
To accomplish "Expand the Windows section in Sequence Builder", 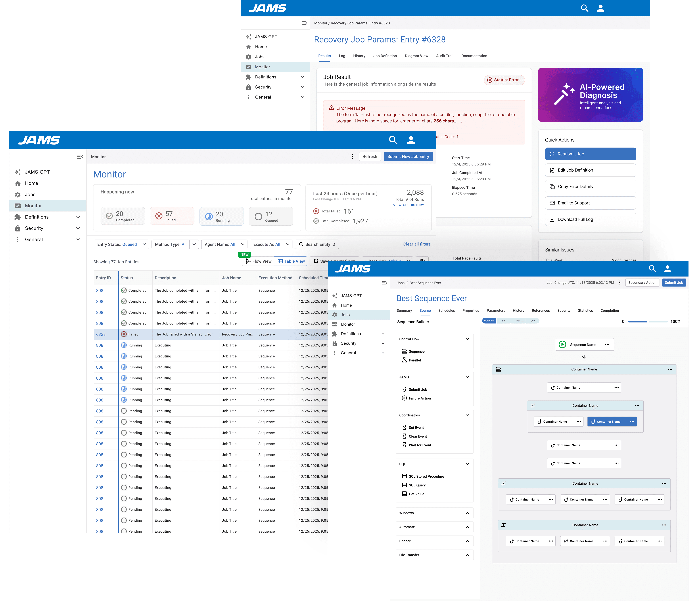I will (467, 513).
